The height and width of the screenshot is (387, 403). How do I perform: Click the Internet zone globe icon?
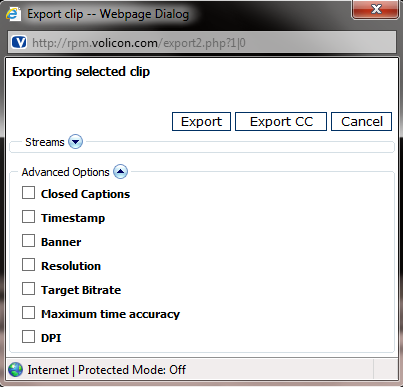click(15, 370)
